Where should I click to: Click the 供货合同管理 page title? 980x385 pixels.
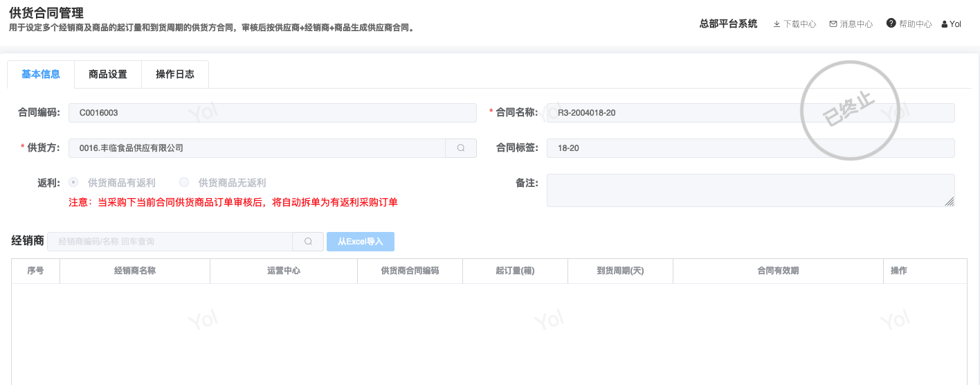[x=46, y=13]
